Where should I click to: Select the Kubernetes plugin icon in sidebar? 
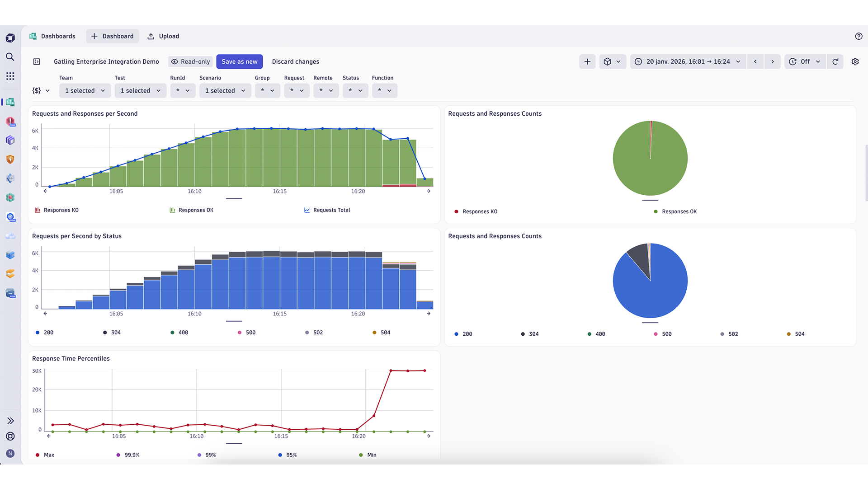(10, 217)
